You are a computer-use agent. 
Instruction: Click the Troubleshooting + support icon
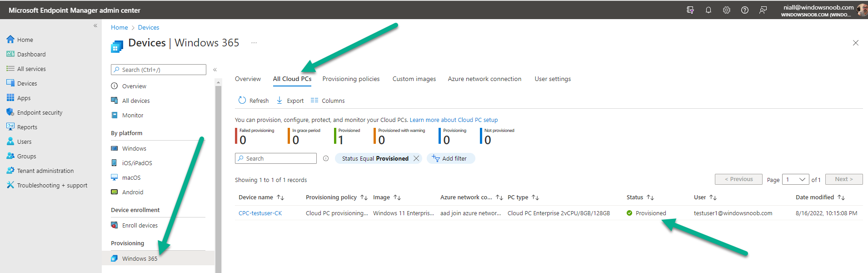click(10, 185)
